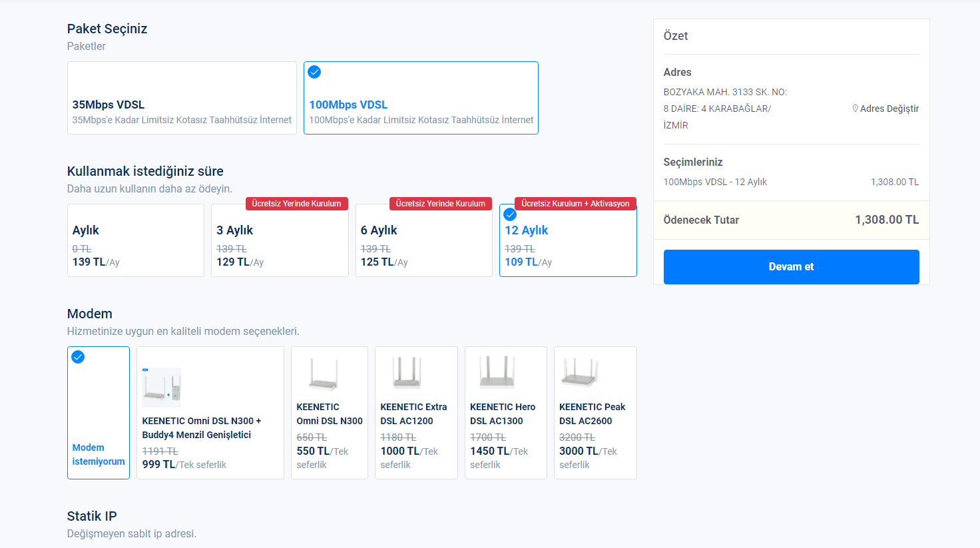
Task: Click the Peak DSL AC2600 router image
Action: 580,372
